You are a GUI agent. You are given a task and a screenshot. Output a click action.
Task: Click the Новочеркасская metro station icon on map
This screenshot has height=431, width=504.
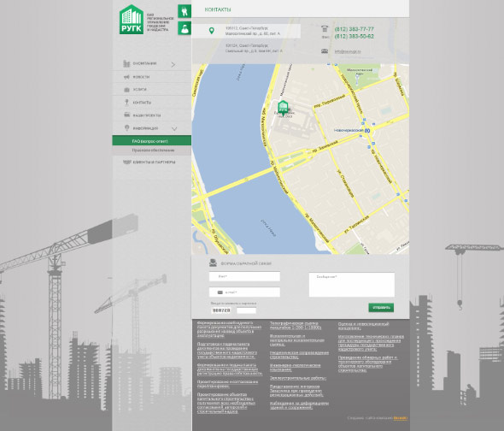coord(367,130)
